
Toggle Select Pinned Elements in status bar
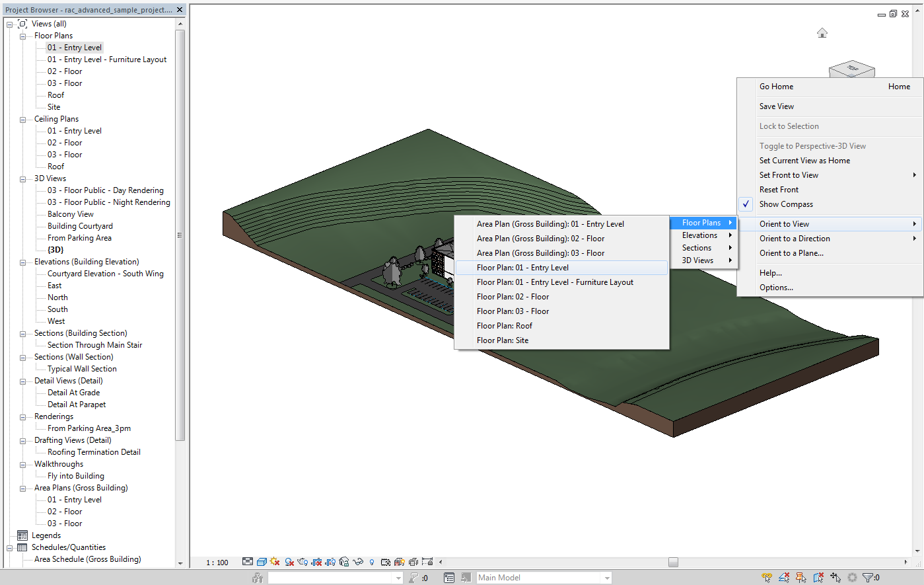click(x=799, y=577)
